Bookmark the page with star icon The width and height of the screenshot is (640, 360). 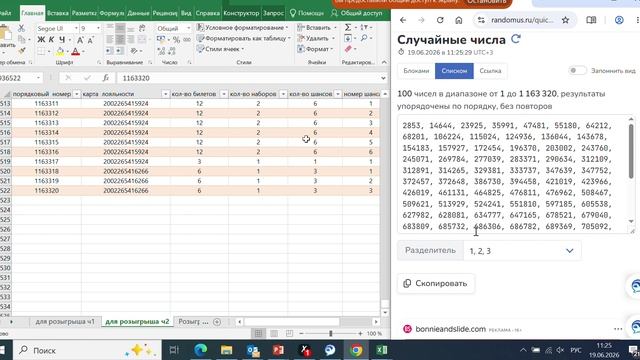coord(565,20)
